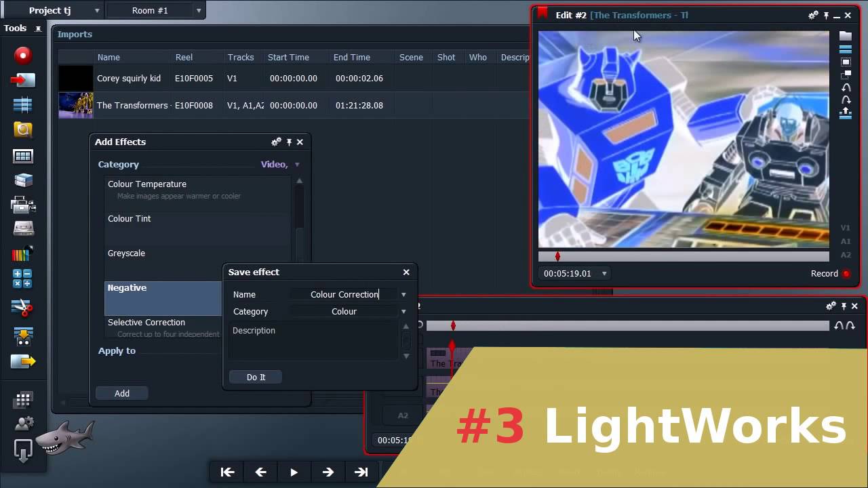
Task: Open the Project tj dropdown
Action: click(x=97, y=11)
